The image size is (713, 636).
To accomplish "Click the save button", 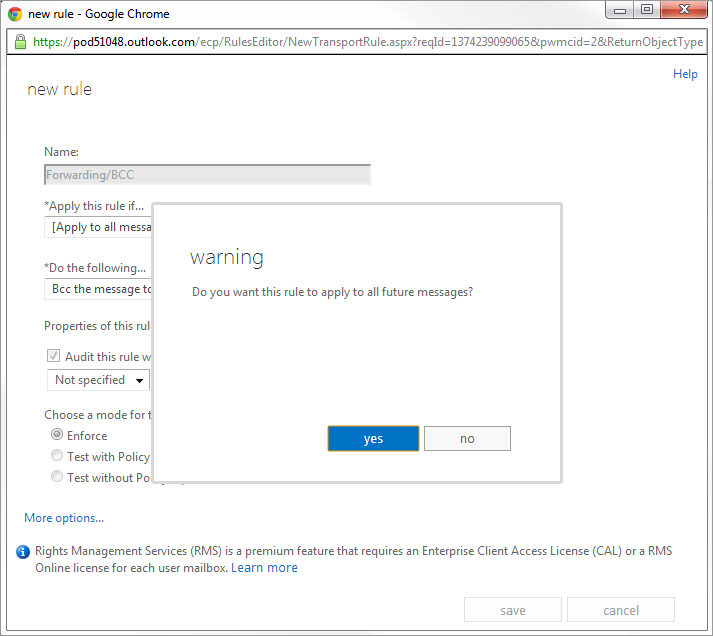I will coord(512,610).
